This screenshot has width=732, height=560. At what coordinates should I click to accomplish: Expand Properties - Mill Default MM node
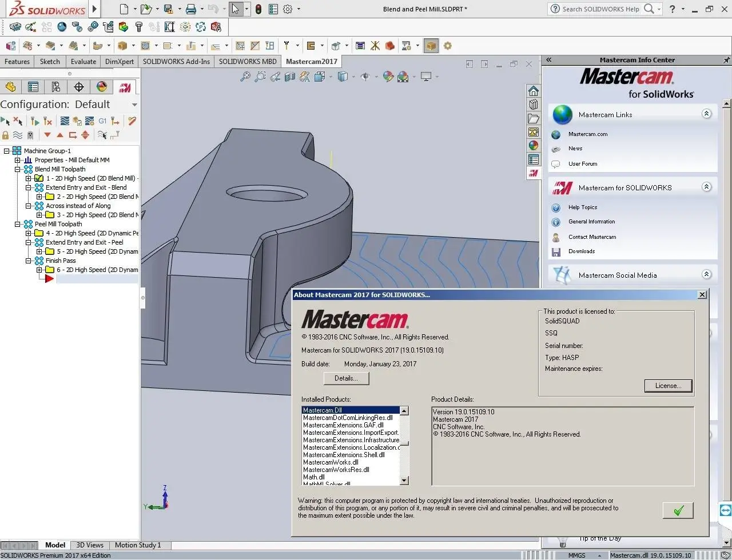(x=18, y=160)
